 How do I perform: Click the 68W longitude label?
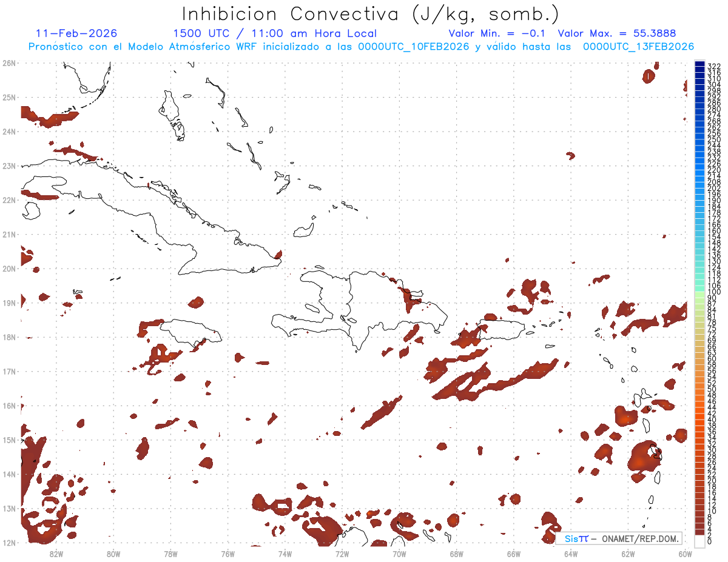(x=456, y=554)
